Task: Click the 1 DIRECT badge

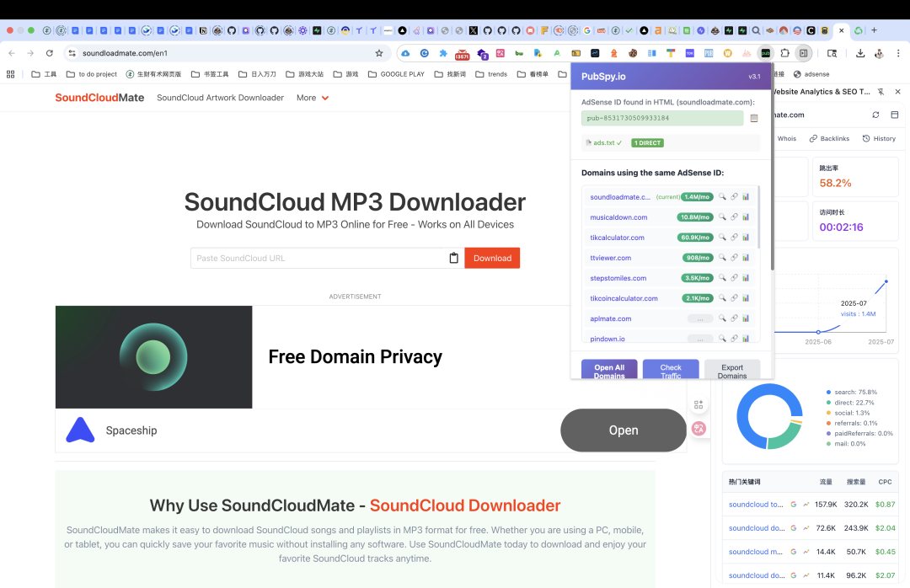Action: click(x=647, y=143)
